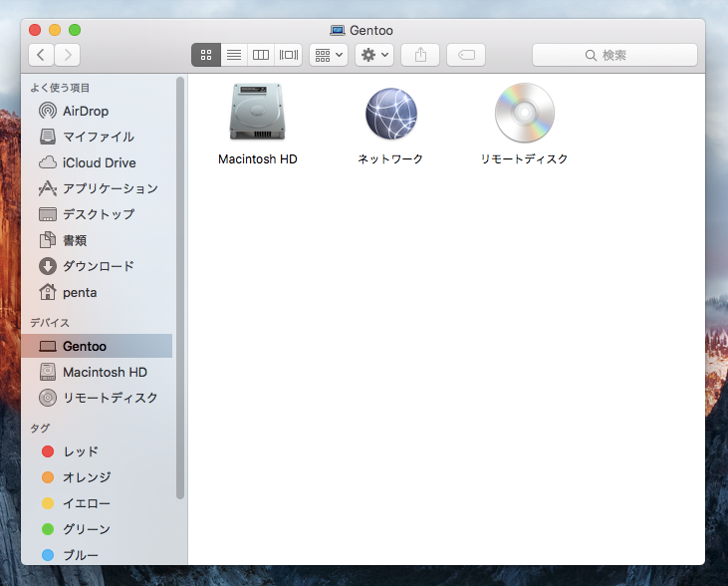
Task: Open マイファイル in the sidebar
Action: click(x=97, y=137)
